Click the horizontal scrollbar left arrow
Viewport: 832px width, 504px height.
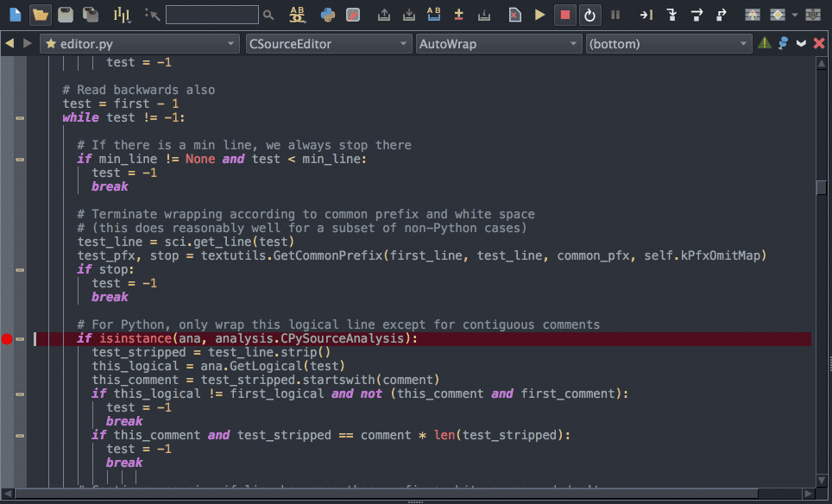8,494
